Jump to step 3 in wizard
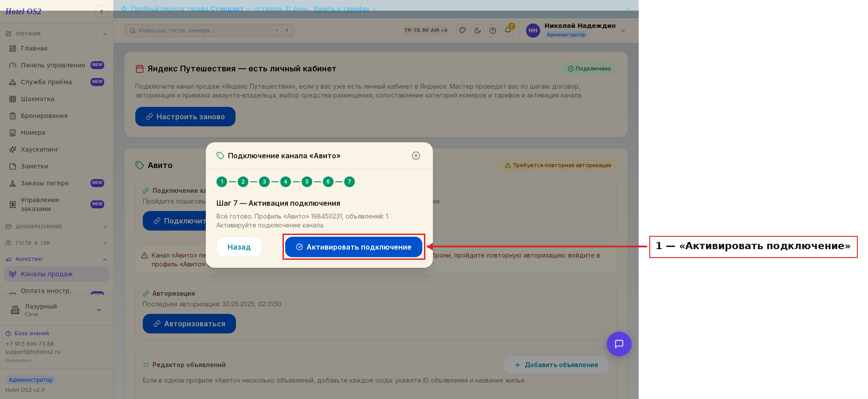868x399 pixels. [264, 182]
